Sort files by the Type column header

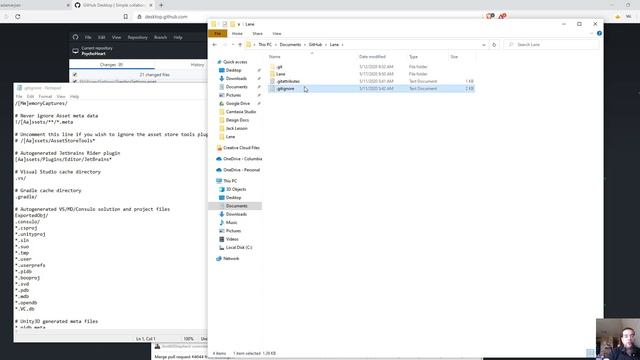[413, 57]
